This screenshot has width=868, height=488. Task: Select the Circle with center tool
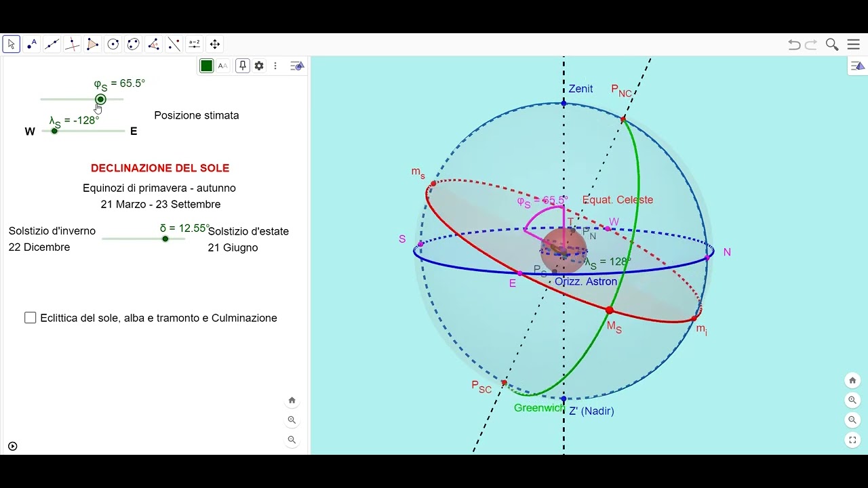click(113, 44)
